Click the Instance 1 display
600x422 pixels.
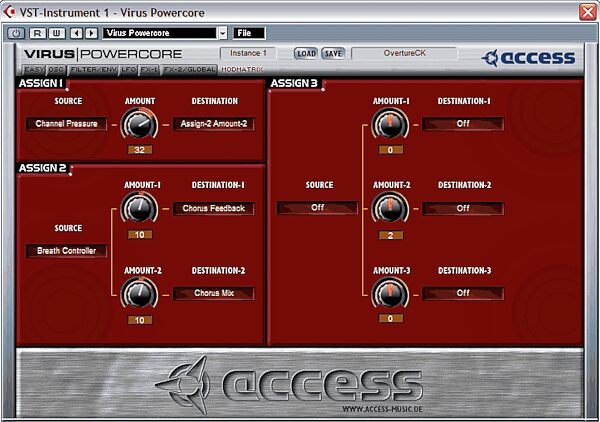248,53
